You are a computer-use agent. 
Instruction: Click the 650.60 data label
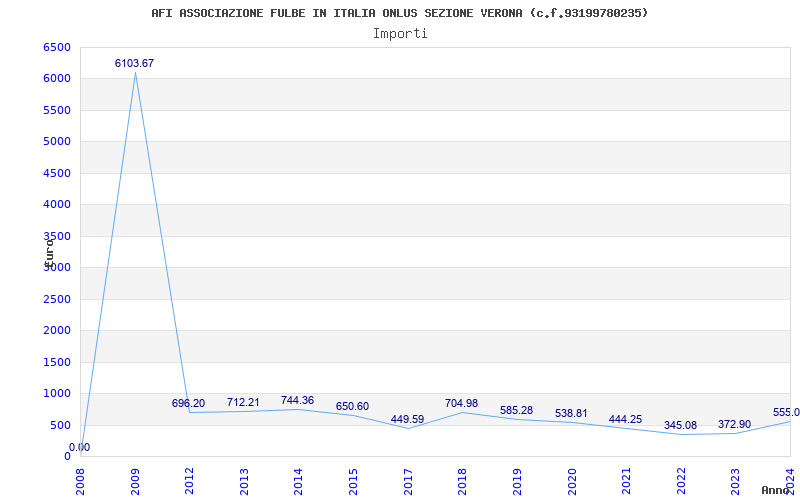point(352,406)
